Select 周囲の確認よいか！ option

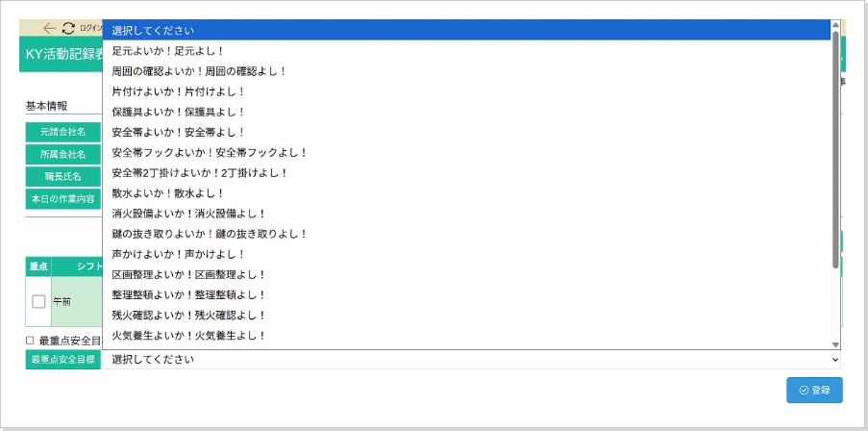tap(199, 71)
